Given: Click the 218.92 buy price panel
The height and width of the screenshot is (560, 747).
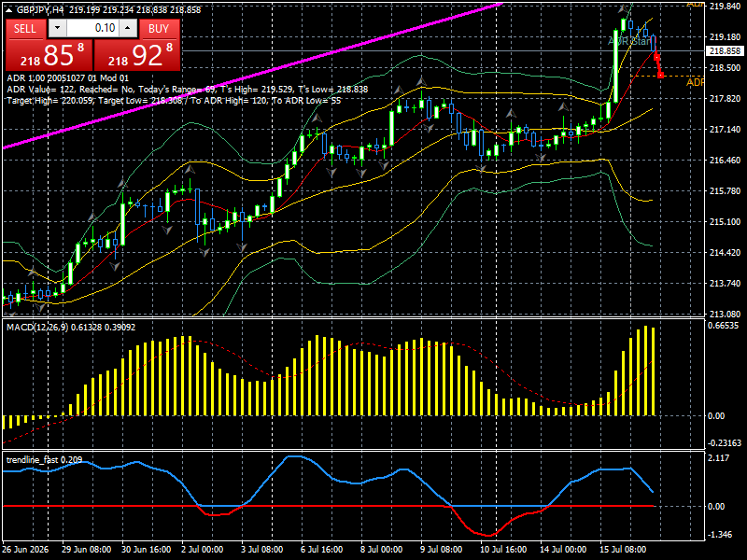Looking at the screenshot, I should pyautogui.click(x=137, y=55).
